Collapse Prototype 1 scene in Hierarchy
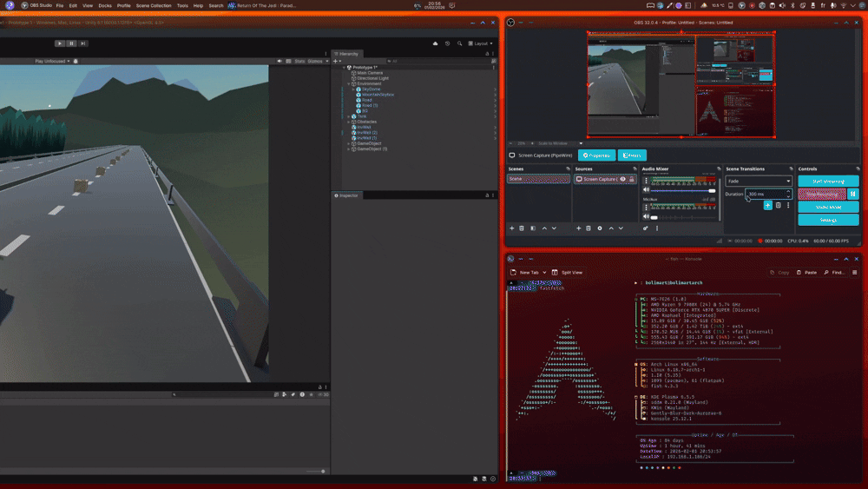The height and width of the screenshot is (489, 868). (x=345, y=67)
